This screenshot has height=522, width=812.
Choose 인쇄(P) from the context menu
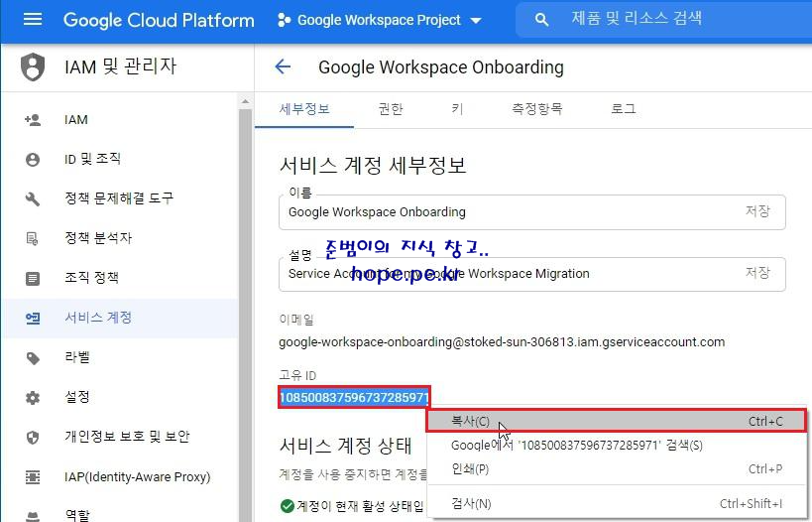pos(617,469)
